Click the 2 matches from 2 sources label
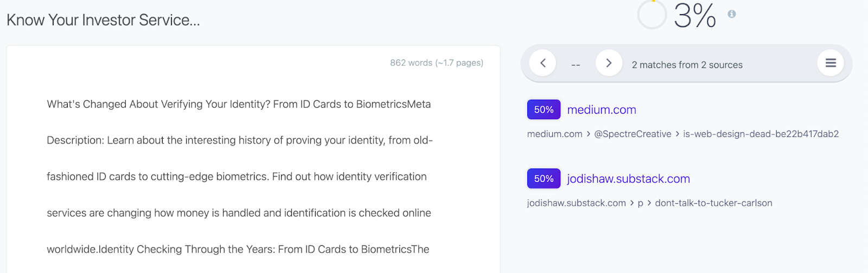This screenshot has width=868, height=273. click(687, 65)
